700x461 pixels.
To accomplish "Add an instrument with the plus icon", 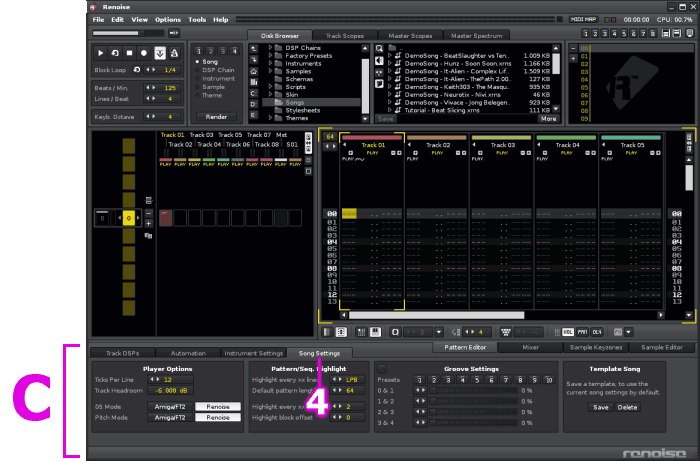I will [x=573, y=58].
